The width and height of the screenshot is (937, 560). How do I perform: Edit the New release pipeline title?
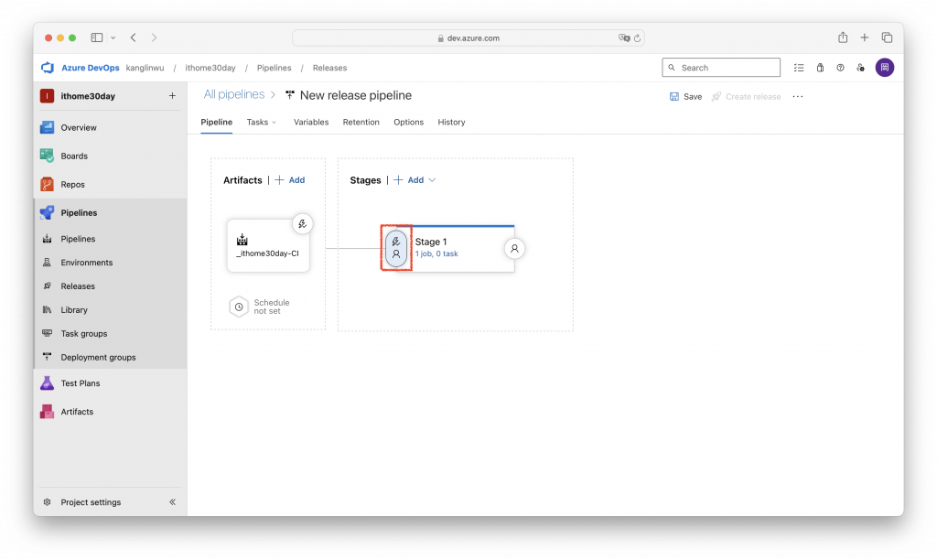[356, 95]
